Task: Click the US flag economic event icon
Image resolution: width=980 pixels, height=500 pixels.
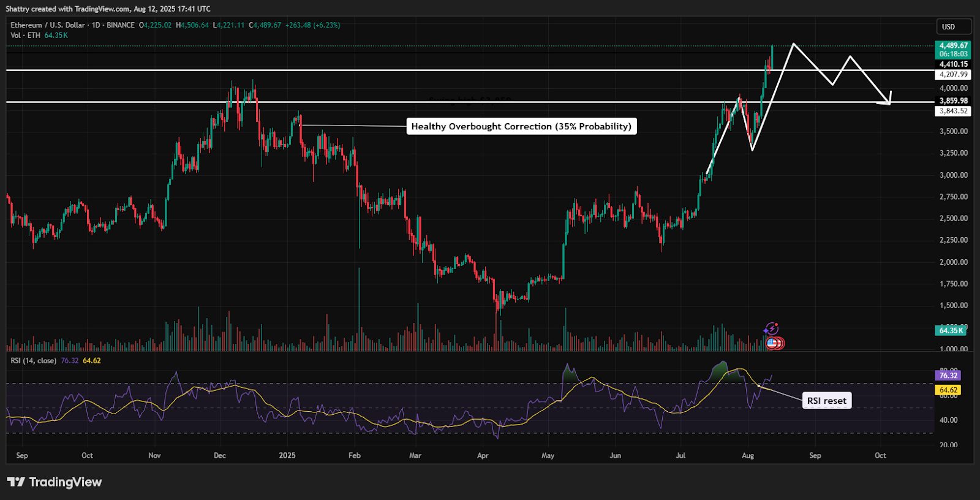Action: click(x=772, y=343)
